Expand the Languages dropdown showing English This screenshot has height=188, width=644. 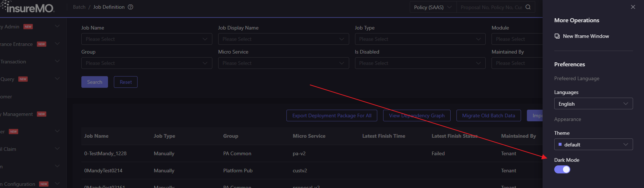tap(593, 104)
